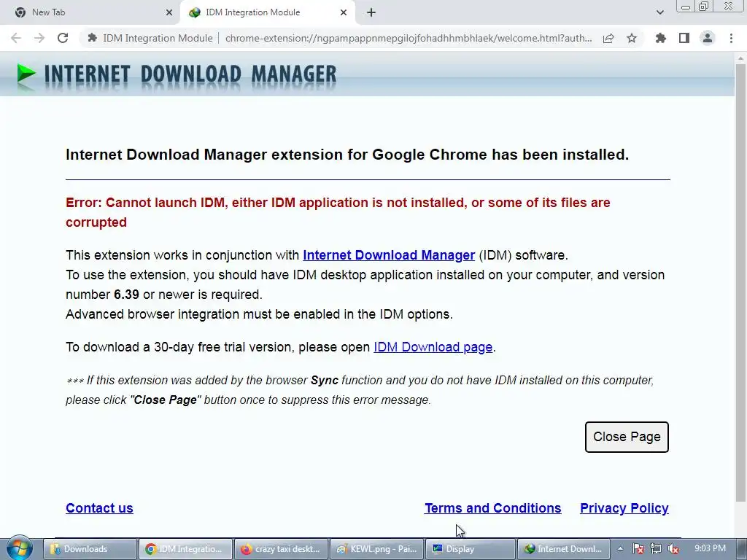
Task: Open Action Center flag tray icon
Action: pos(638,549)
